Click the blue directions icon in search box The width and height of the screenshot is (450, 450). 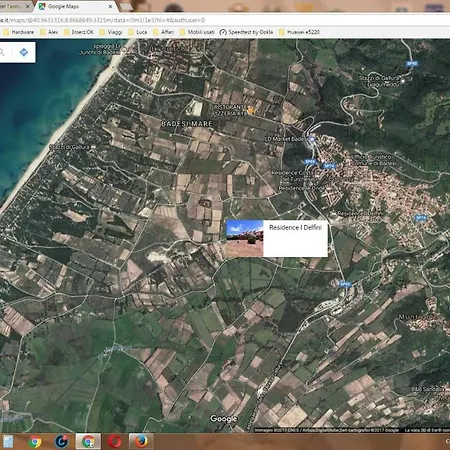[24, 52]
